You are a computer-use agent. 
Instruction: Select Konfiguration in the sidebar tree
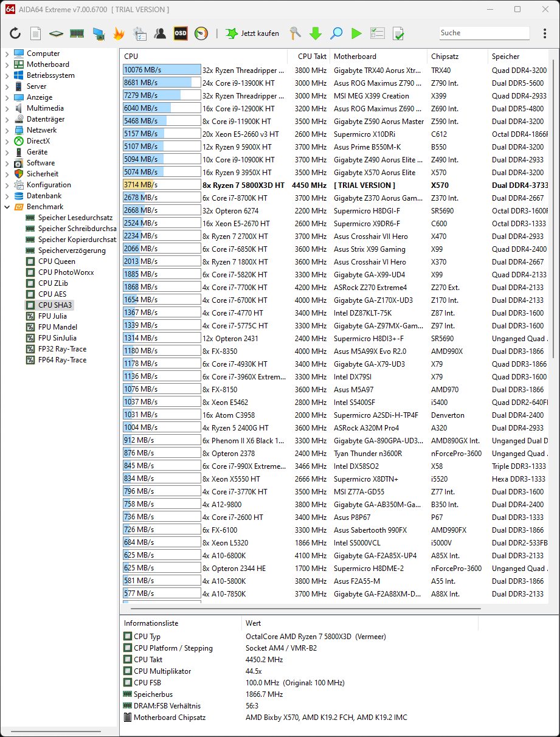[x=49, y=185]
